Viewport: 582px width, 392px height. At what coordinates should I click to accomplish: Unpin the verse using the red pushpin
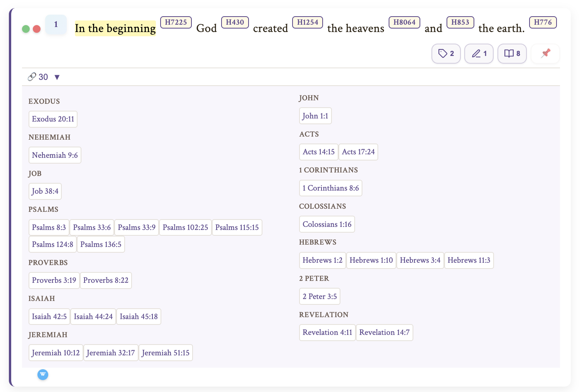pyautogui.click(x=545, y=54)
